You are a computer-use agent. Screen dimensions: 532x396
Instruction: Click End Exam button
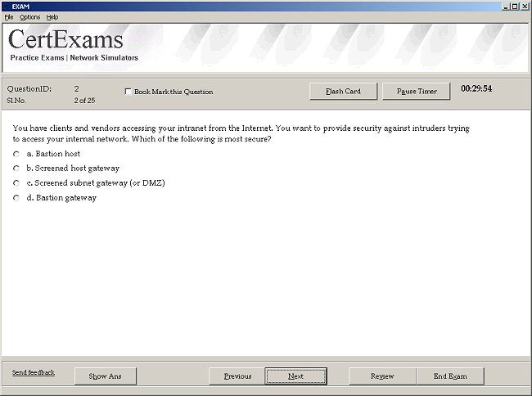tap(450, 376)
